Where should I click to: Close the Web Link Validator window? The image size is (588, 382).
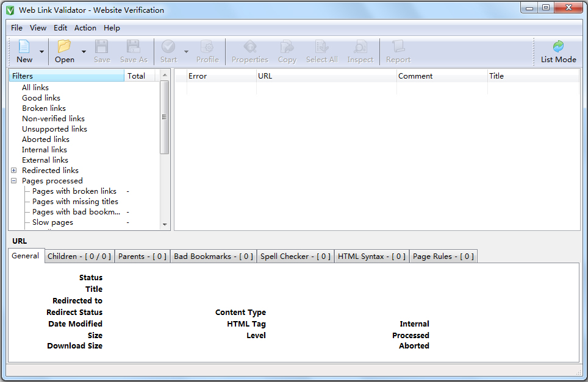(x=568, y=8)
